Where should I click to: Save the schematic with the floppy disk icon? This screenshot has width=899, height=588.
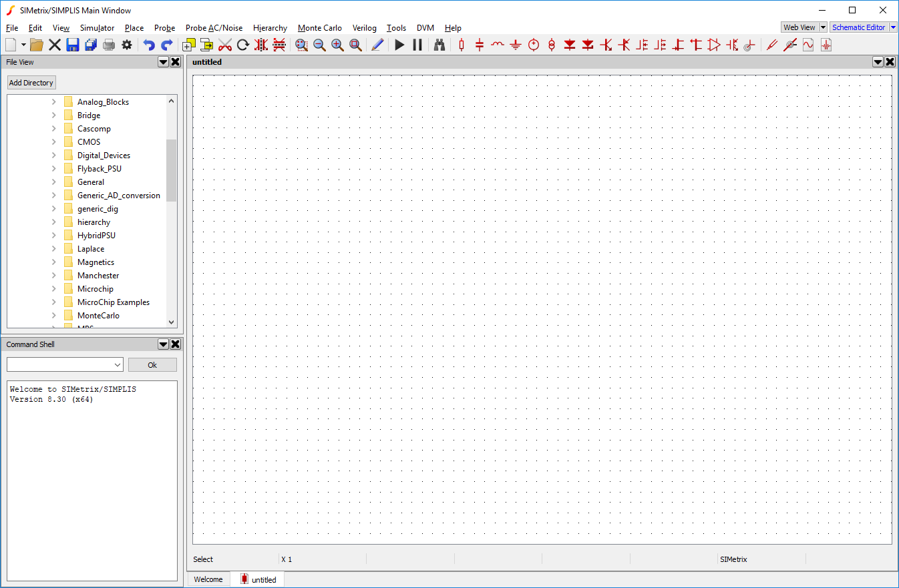point(73,45)
